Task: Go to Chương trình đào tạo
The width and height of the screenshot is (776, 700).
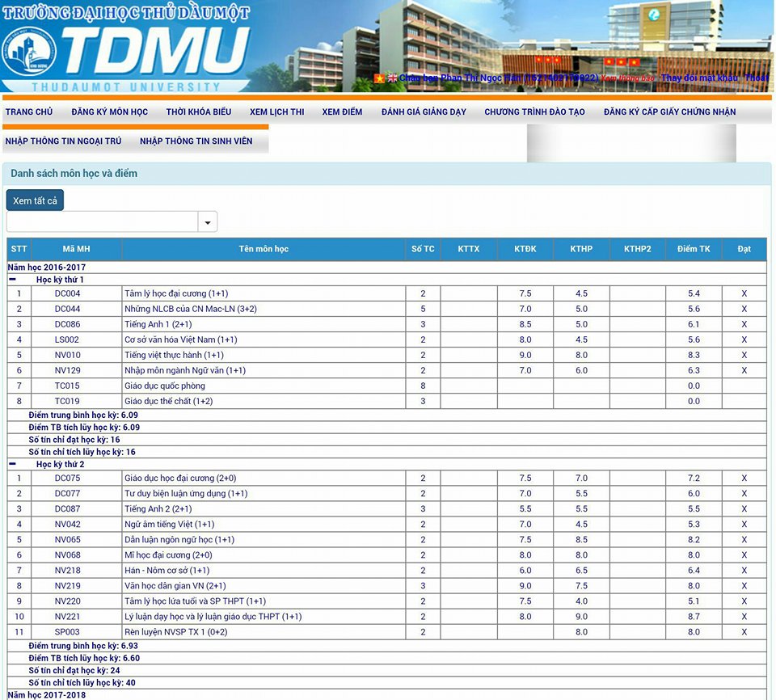Action: [x=534, y=112]
